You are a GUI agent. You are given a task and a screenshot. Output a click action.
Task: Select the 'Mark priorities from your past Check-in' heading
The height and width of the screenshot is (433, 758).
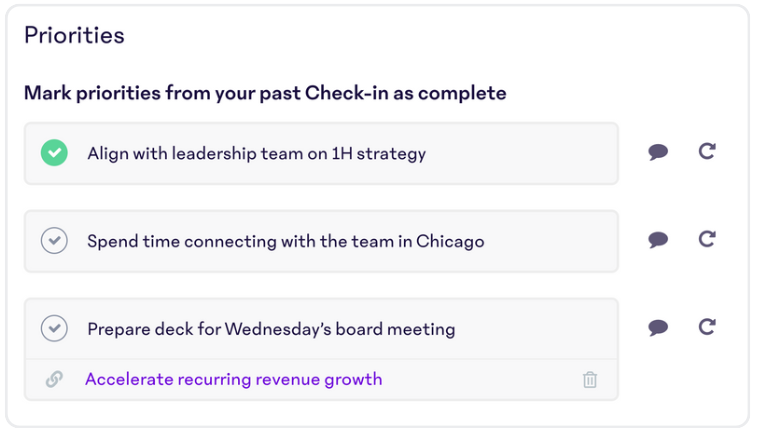(265, 93)
